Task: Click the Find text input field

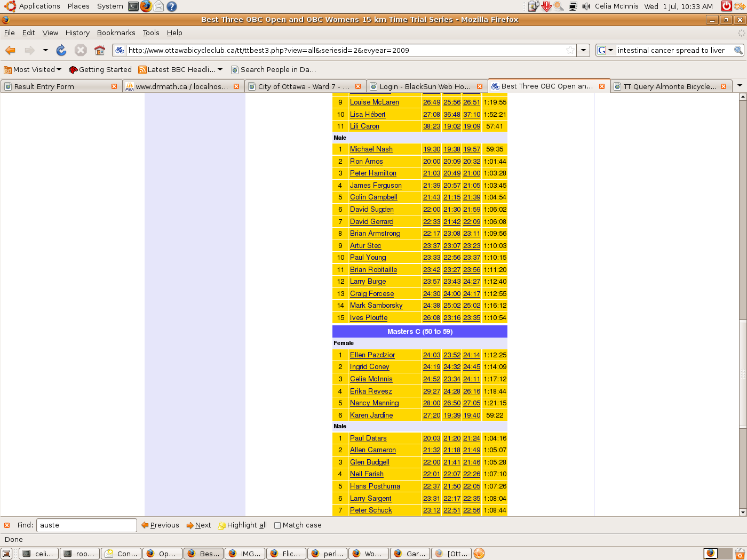Action: pos(86,525)
